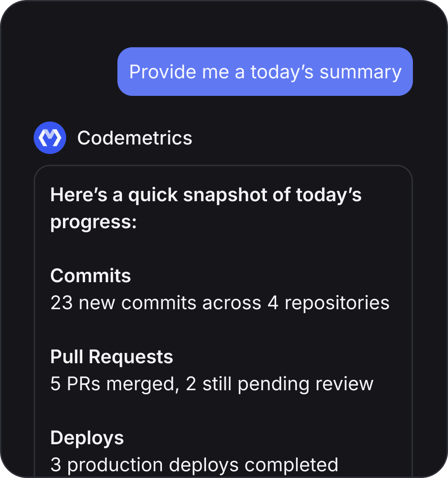The image size is (448, 478).
Task: Select the blue user message bubble
Action: 265,72
